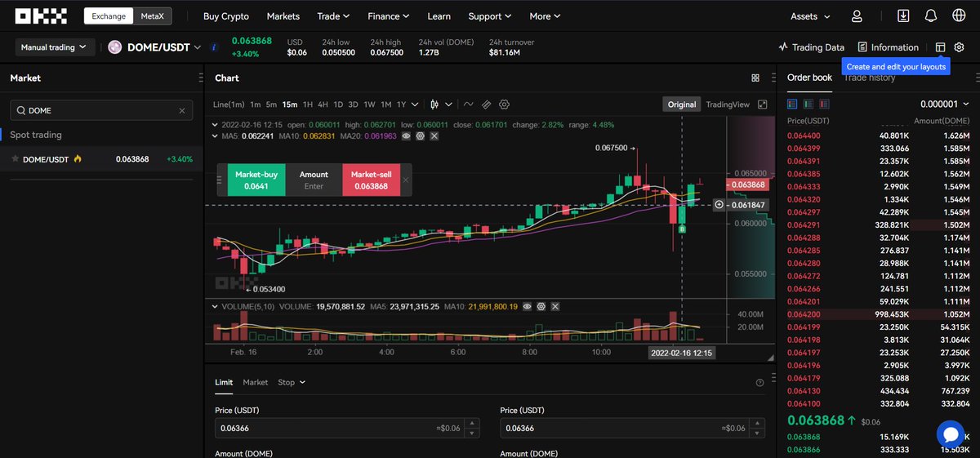Open the indicators line icon
The height and width of the screenshot is (458, 980).
coord(468,104)
